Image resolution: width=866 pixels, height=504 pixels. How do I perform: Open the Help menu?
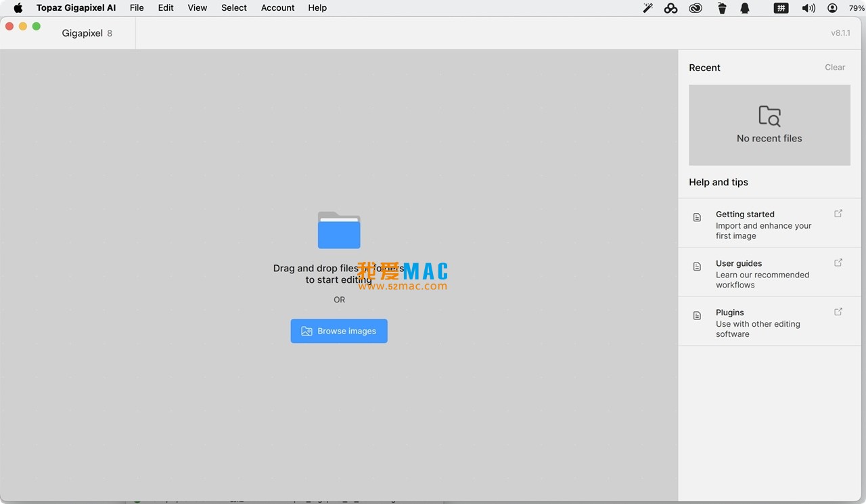[x=317, y=8]
